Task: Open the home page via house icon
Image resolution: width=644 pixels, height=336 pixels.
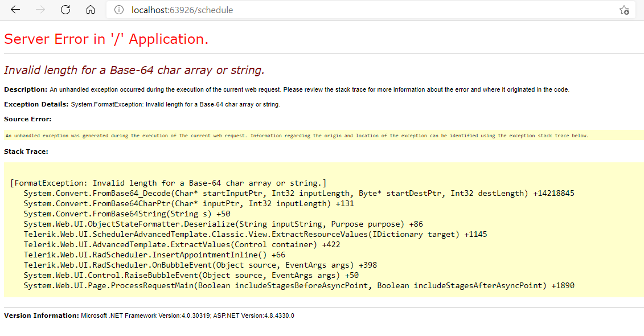Action: (91, 10)
